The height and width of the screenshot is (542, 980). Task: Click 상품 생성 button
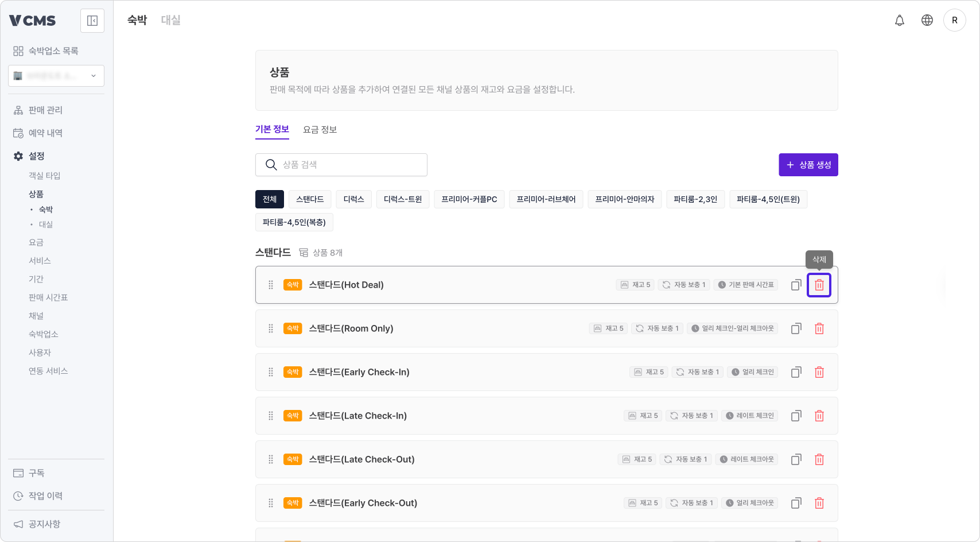click(x=808, y=165)
